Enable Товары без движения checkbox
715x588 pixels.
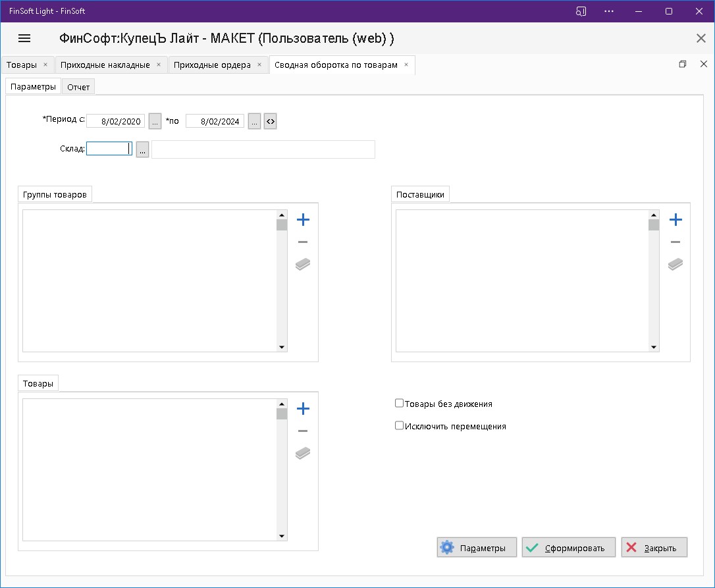coord(399,404)
